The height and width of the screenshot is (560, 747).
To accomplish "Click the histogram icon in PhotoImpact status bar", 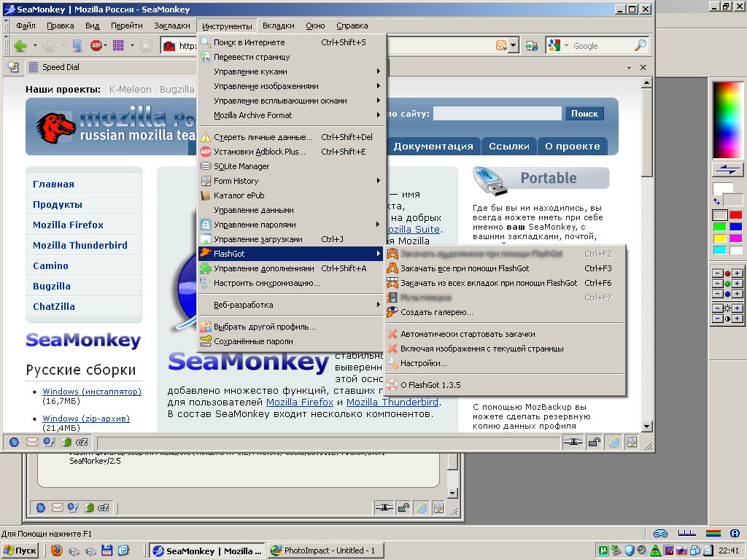I will click(687, 533).
